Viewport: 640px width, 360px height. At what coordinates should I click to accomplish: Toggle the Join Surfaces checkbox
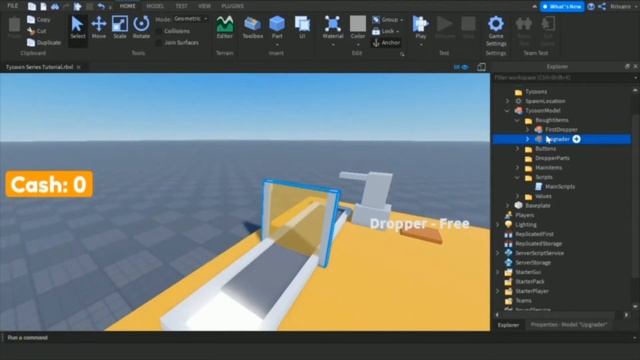(158, 42)
